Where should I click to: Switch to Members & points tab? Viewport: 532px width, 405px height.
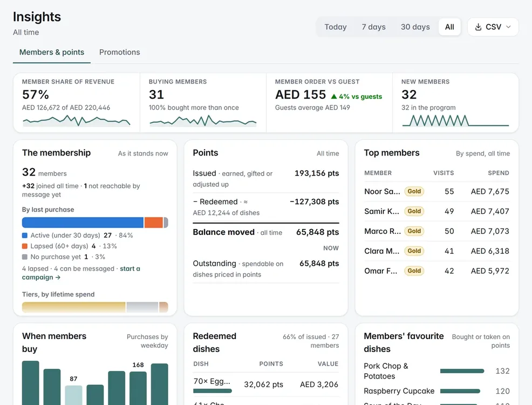(52, 52)
